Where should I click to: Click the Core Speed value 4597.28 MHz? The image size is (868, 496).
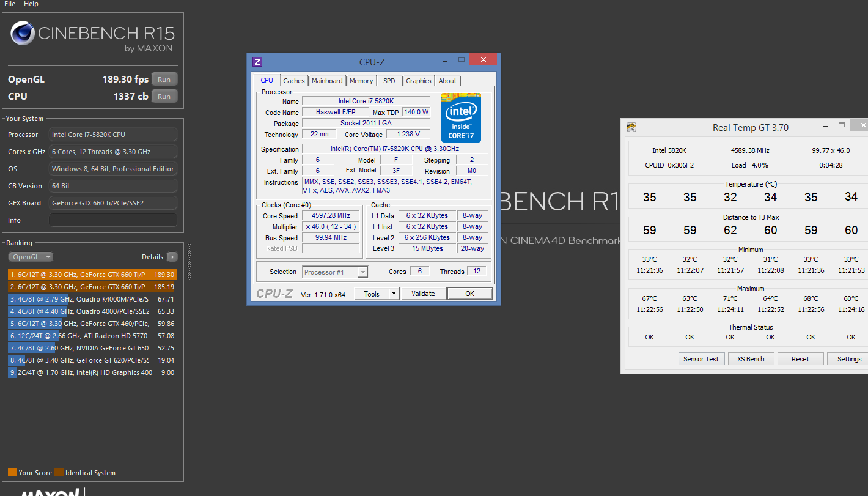coord(331,216)
